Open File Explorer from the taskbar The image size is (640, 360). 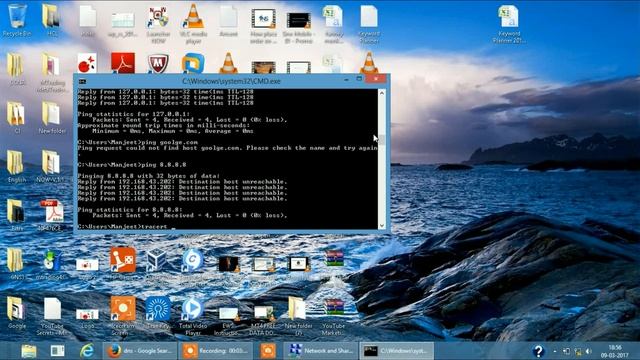[x=29, y=351]
